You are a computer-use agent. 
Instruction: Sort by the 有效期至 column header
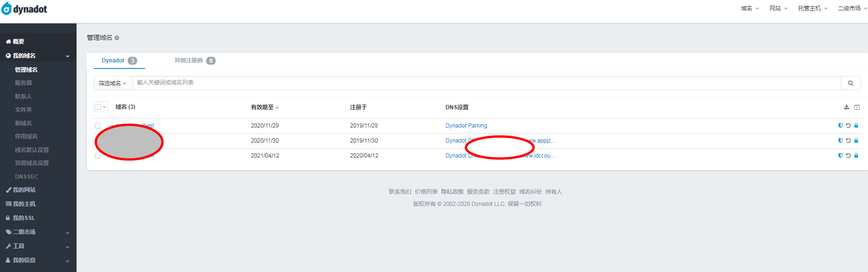[x=264, y=107]
